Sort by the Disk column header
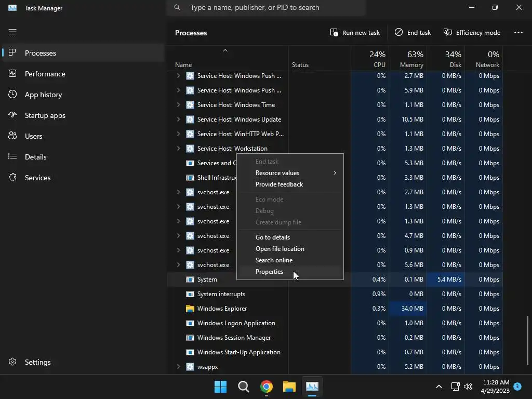Viewport: 532px width, 399px height. (446, 59)
